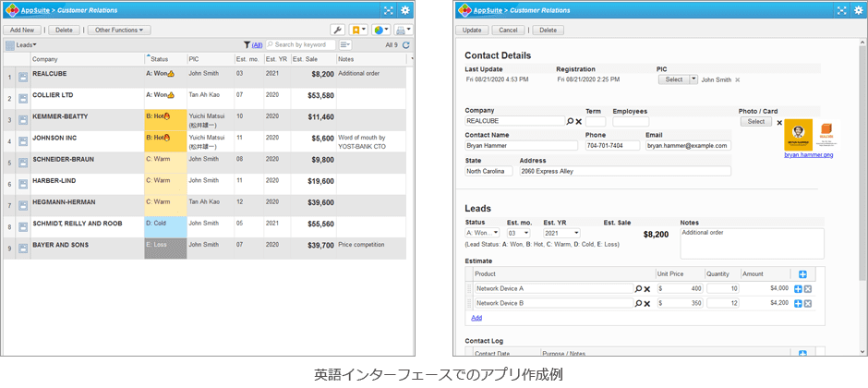Open the pie chart aggregation icon menu

(380, 30)
